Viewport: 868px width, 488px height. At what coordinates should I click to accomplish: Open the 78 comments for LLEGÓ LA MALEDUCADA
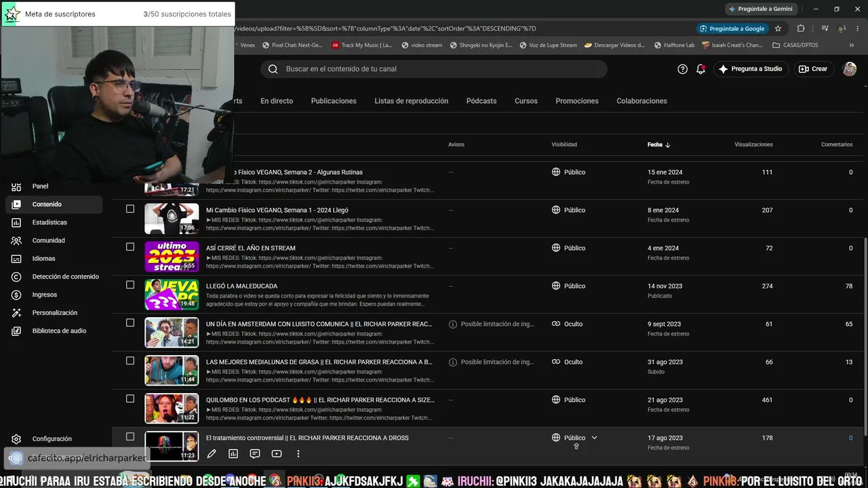coord(848,286)
